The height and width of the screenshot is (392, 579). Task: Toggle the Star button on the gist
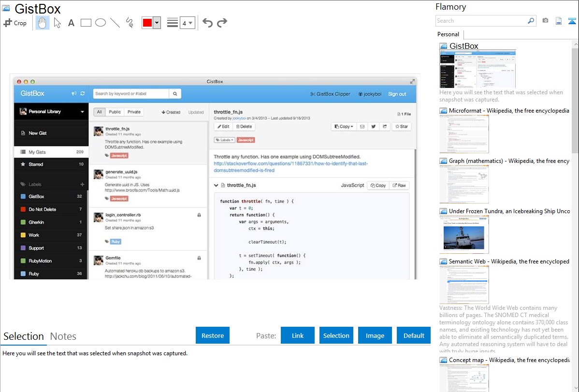click(x=402, y=126)
